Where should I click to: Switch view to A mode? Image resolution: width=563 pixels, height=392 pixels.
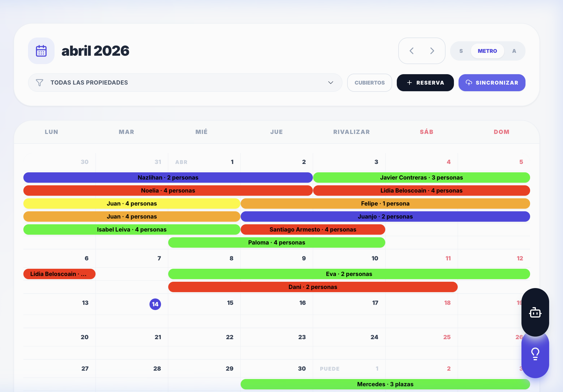coord(514,51)
